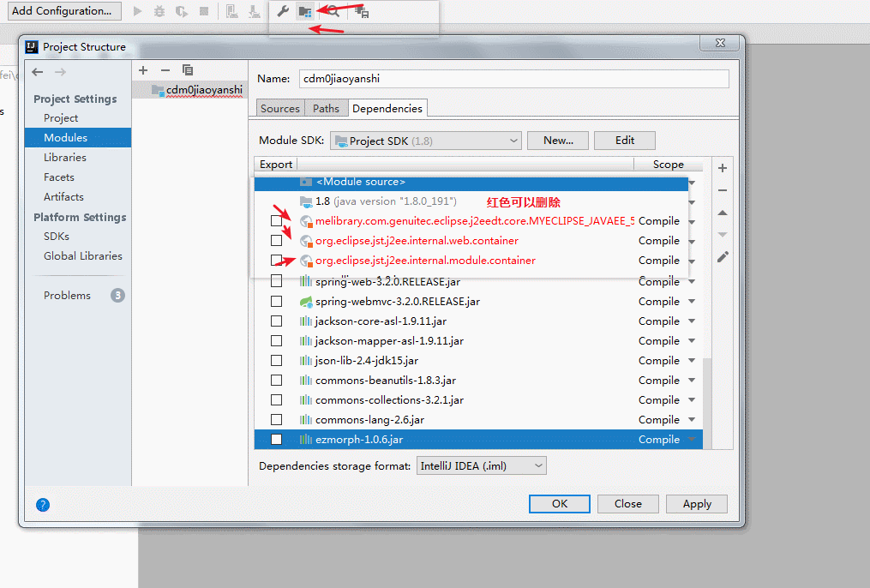Tick the export checkbox for spring-web-3.2.0.RELEASE.jar
The image size is (870, 588).
pyautogui.click(x=276, y=282)
